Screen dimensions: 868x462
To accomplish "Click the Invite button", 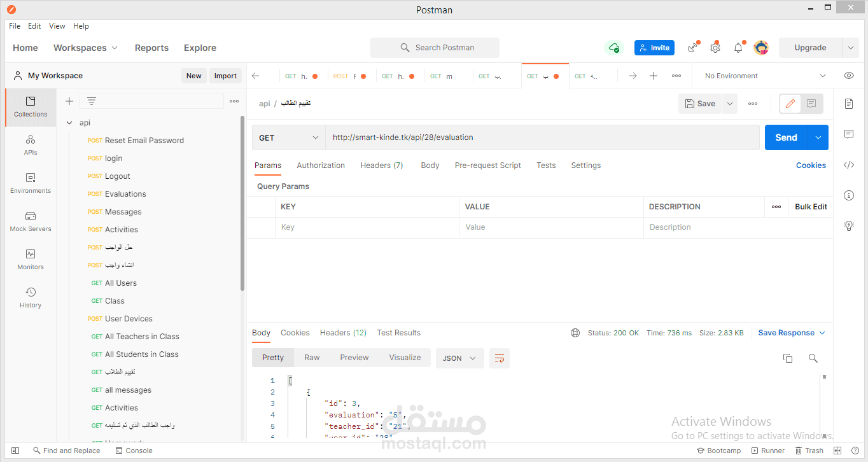I will coord(654,48).
